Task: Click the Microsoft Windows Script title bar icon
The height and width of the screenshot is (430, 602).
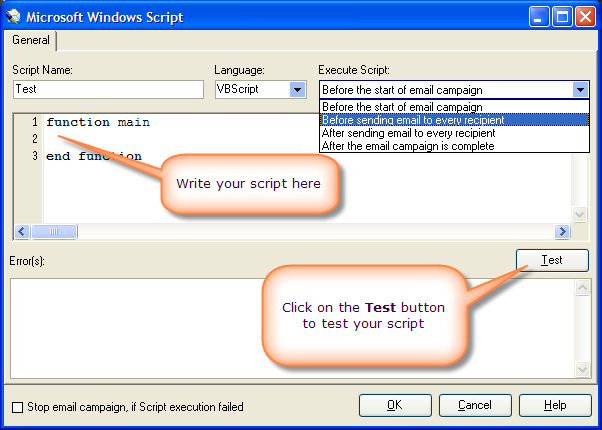Action: coord(13,17)
